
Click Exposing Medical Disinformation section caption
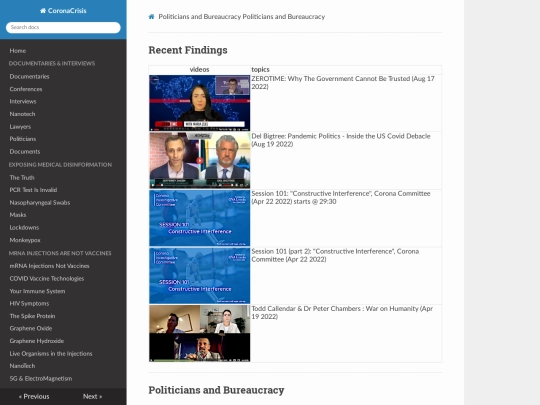[60, 165]
